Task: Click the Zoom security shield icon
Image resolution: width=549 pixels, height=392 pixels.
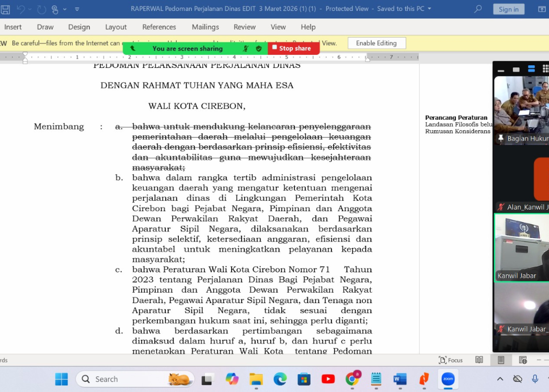Action: pyautogui.click(x=259, y=49)
